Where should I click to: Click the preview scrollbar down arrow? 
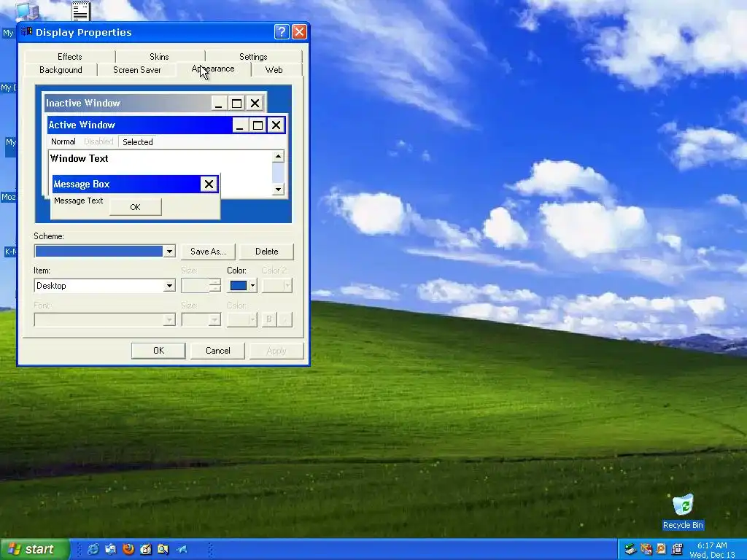[278, 190]
